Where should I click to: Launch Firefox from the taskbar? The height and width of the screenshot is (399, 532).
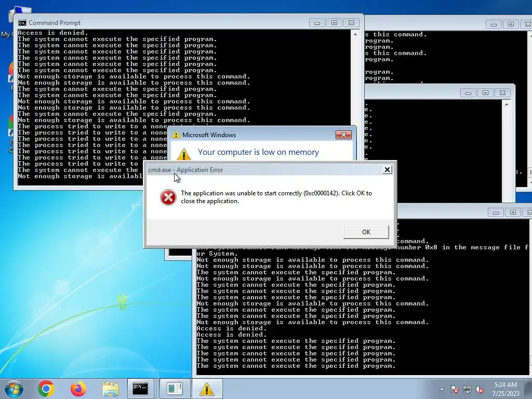pyautogui.click(x=78, y=389)
